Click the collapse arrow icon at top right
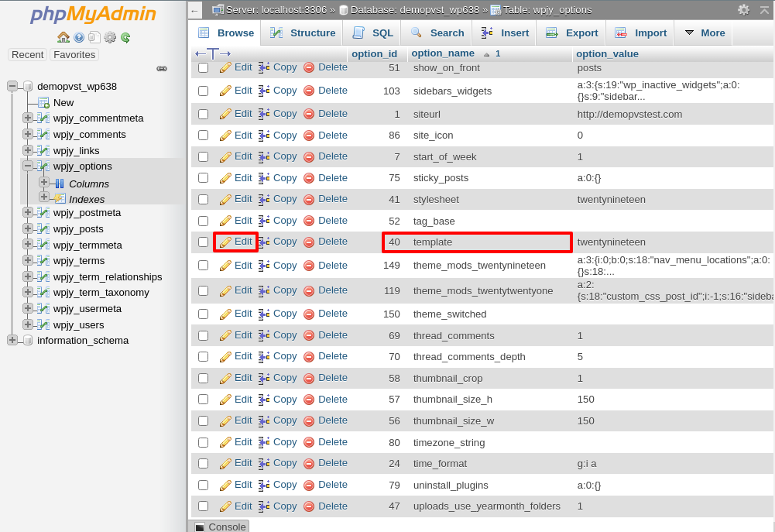 pos(765,9)
